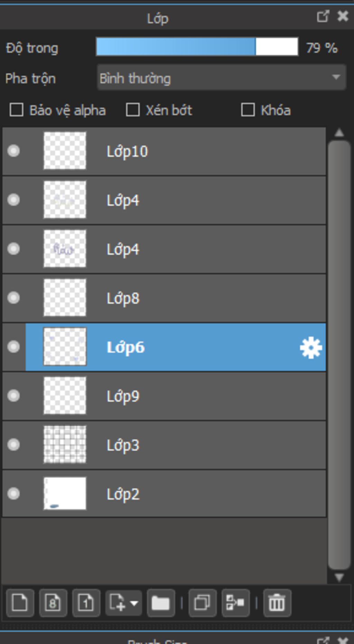Tick the Xén bớt clipping checkbox
Image resolution: width=354 pixels, height=644 pixels.
[x=133, y=110]
